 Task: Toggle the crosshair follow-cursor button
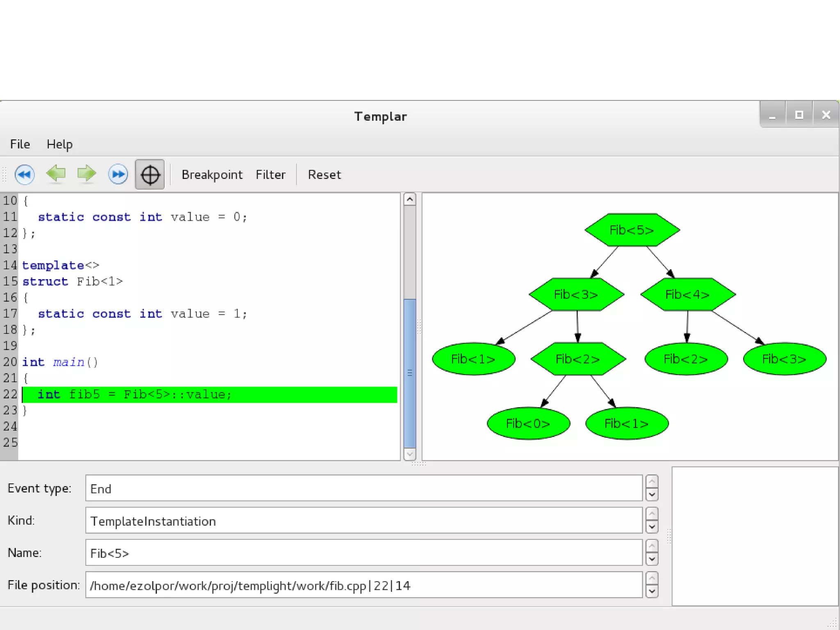pos(150,175)
